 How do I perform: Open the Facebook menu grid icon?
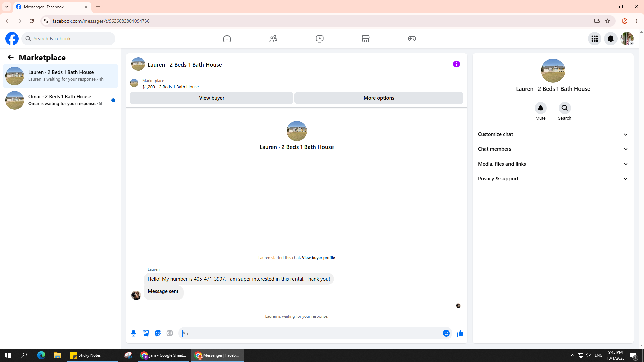594,39
